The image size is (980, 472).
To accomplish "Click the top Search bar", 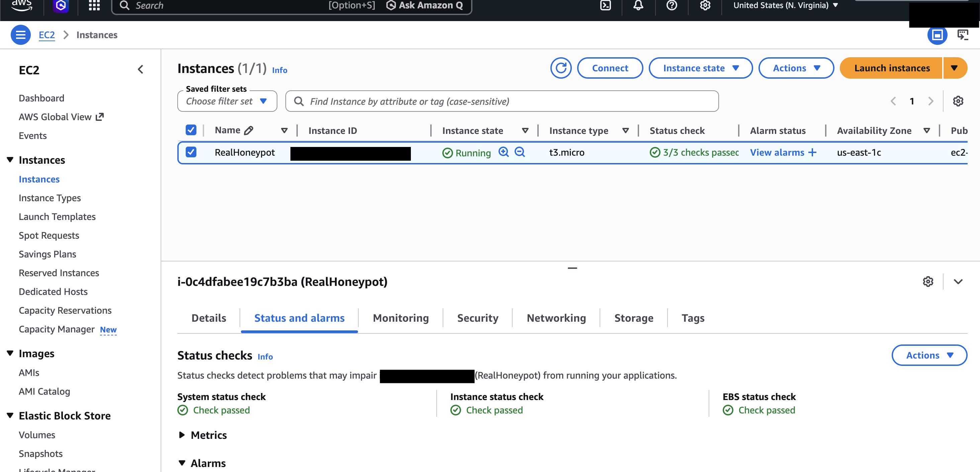I will [x=291, y=5].
